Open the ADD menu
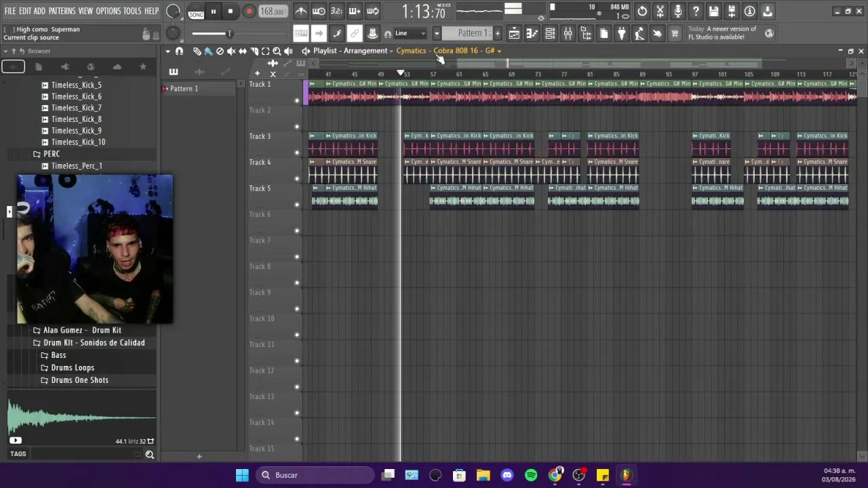This screenshot has height=488, width=868. tap(39, 11)
